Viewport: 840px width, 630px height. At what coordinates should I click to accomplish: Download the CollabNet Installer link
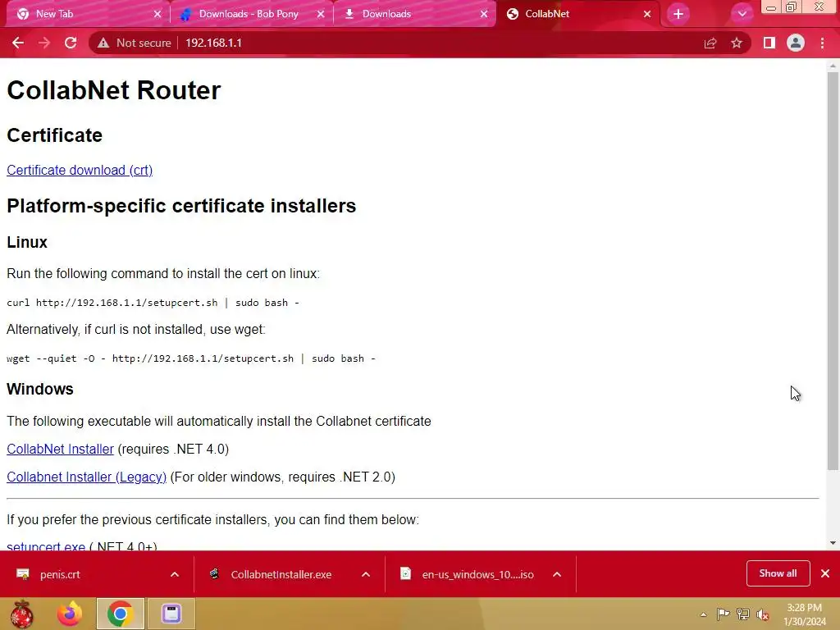coord(60,449)
